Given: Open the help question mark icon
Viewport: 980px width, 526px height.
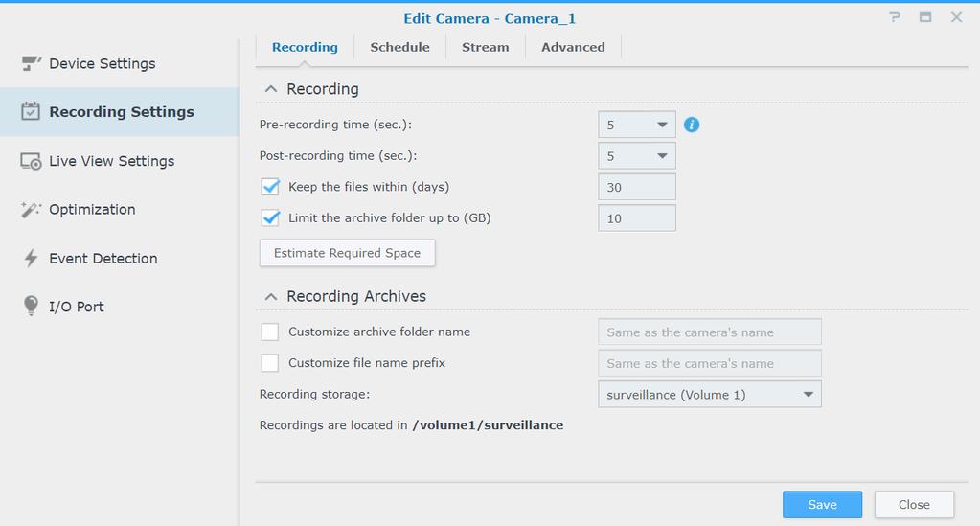Looking at the screenshot, I should [x=895, y=17].
